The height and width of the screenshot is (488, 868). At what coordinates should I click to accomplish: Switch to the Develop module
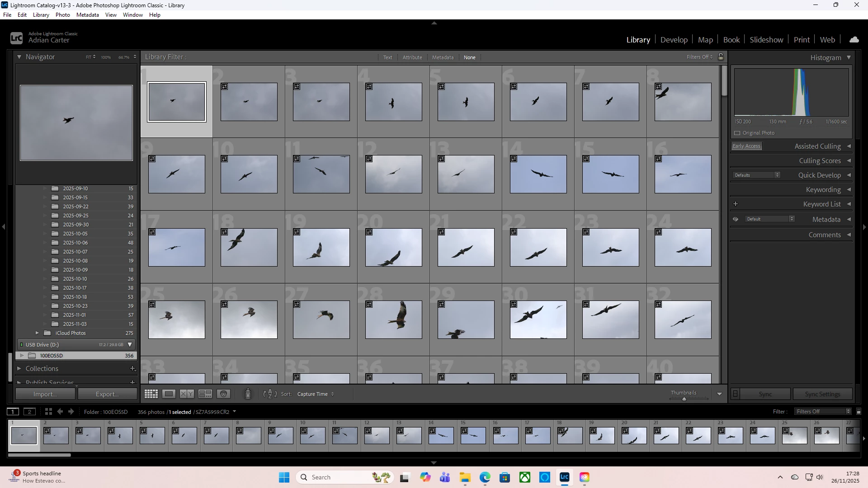674,40
